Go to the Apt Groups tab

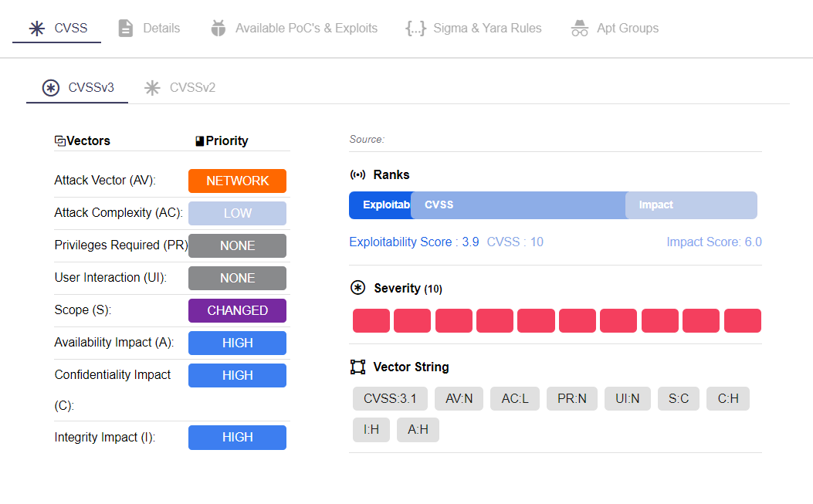coord(615,28)
